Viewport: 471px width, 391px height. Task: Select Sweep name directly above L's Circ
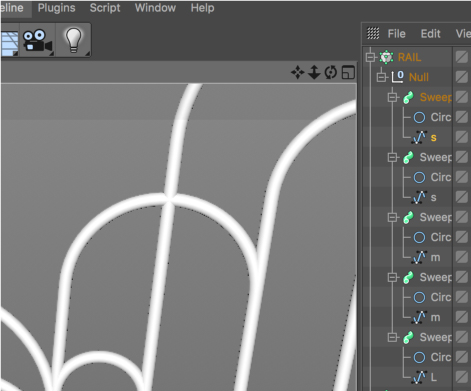pos(435,337)
